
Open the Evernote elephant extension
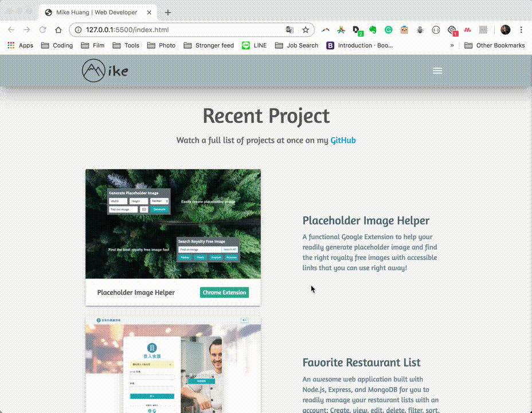pos(373,30)
